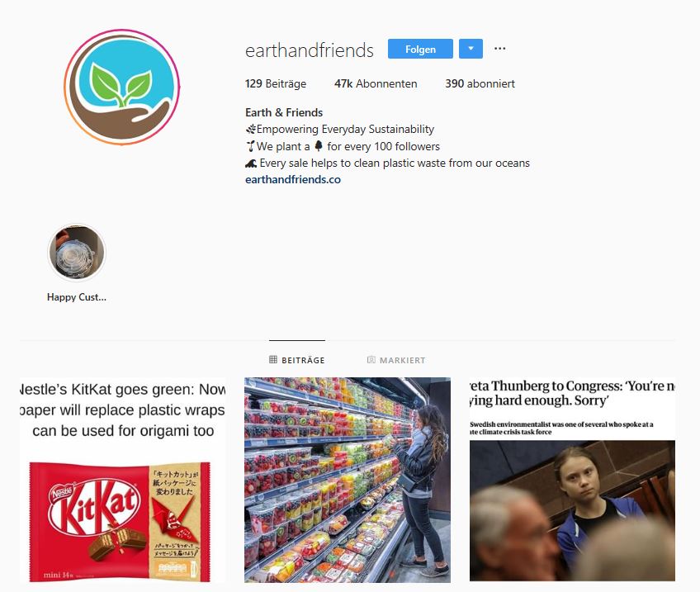Open the three-dot options menu
Viewport: 700px width, 592px height.
click(500, 48)
